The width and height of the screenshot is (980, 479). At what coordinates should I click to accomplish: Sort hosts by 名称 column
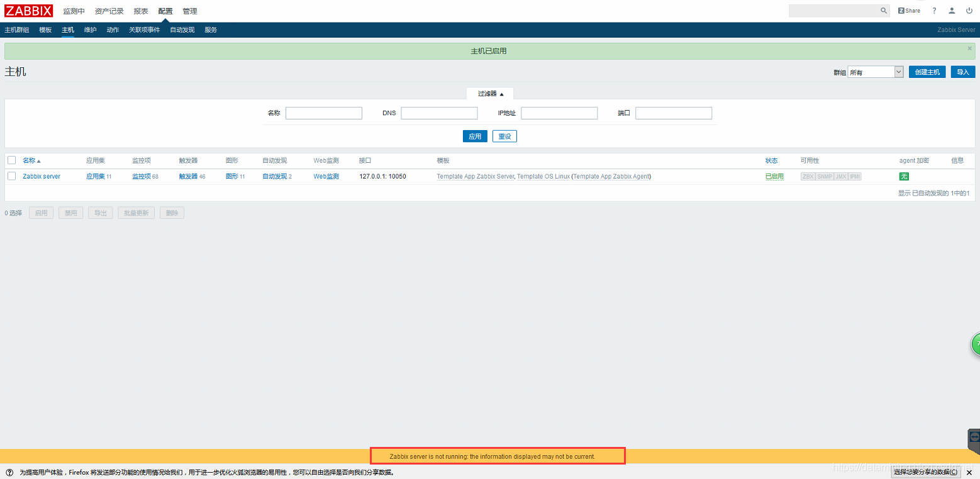(x=31, y=160)
